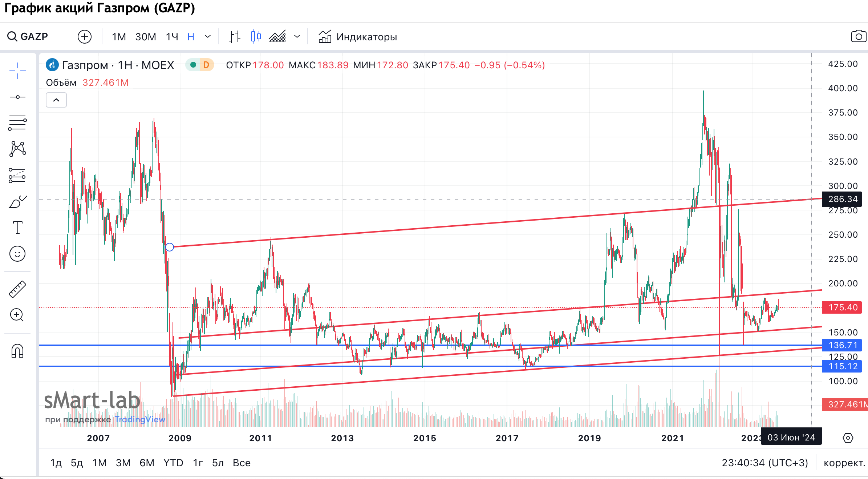Click the 400.00 price axis label
The image size is (868, 479).
(843, 88)
